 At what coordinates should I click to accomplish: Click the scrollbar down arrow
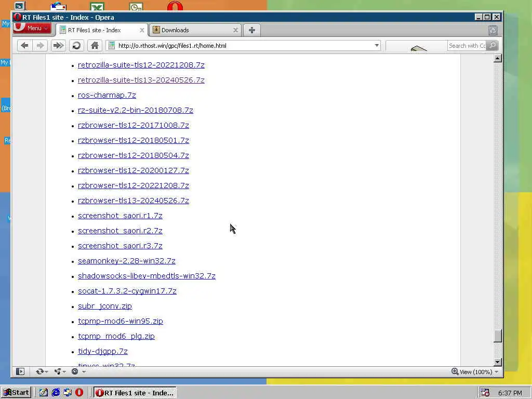[497, 362]
